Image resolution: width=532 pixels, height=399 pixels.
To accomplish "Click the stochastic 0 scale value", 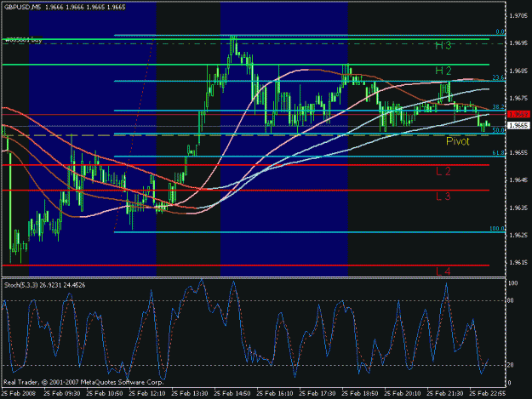I will point(511,383).
